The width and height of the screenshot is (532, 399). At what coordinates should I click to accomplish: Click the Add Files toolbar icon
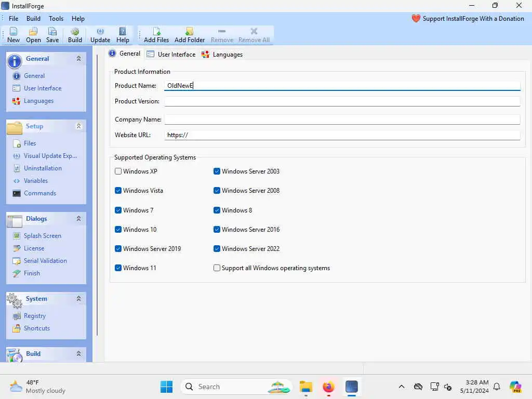click(x=156, y=35)
